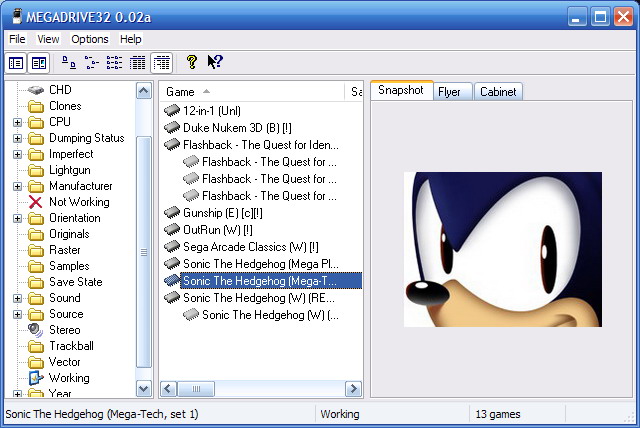This screenshot has width=640, height=428.
Task: Expand the CPU folder
Action: coord(17,122)
